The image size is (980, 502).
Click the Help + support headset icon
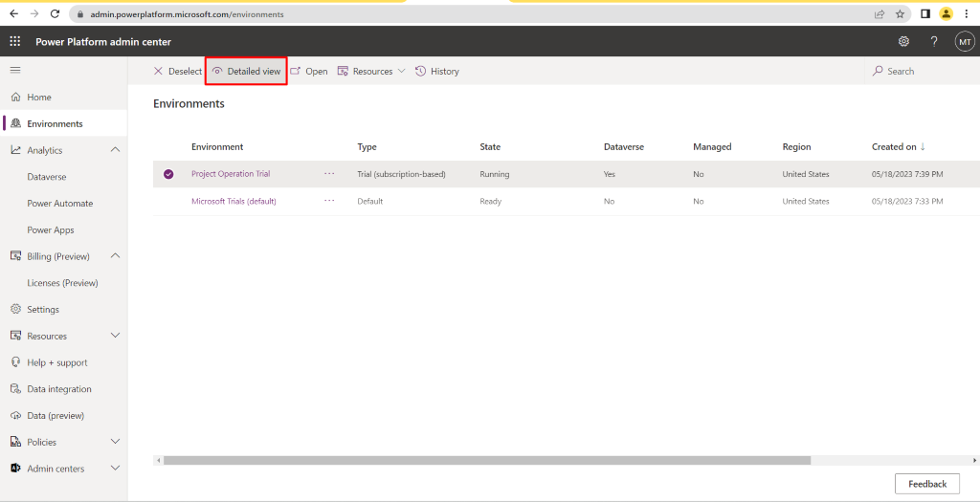[x=16, y=362]
